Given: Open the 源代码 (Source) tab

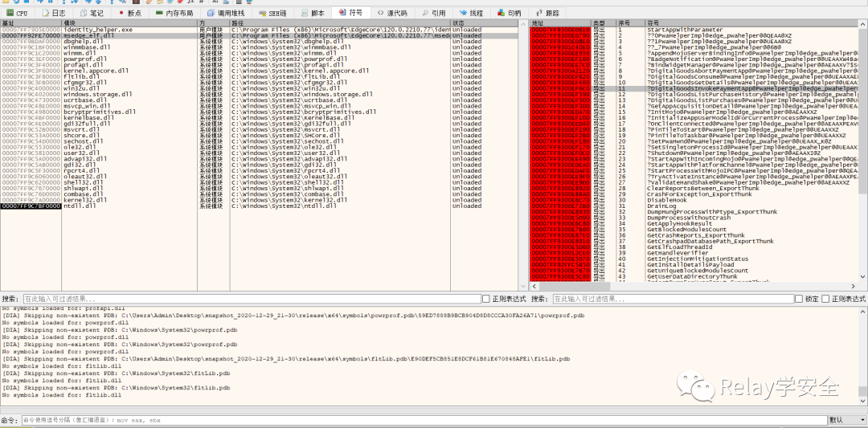Looking at the screenshot, I should click(392, 13).
